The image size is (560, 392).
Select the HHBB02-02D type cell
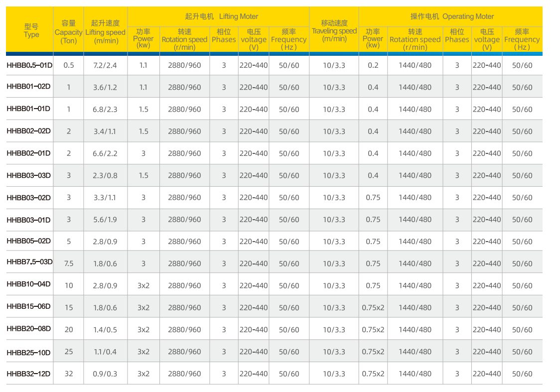click(28, 131)
